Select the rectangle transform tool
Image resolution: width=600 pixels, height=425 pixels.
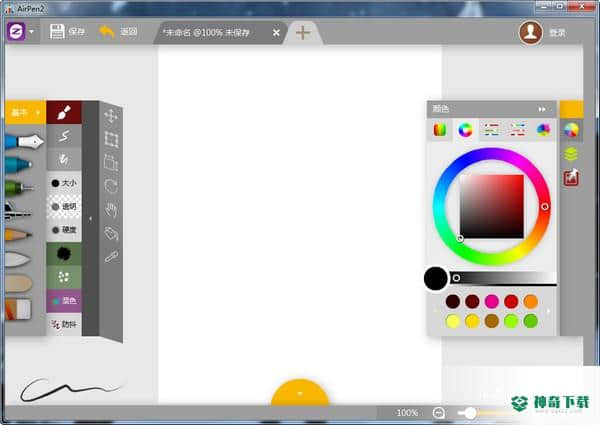coord(111,140)
